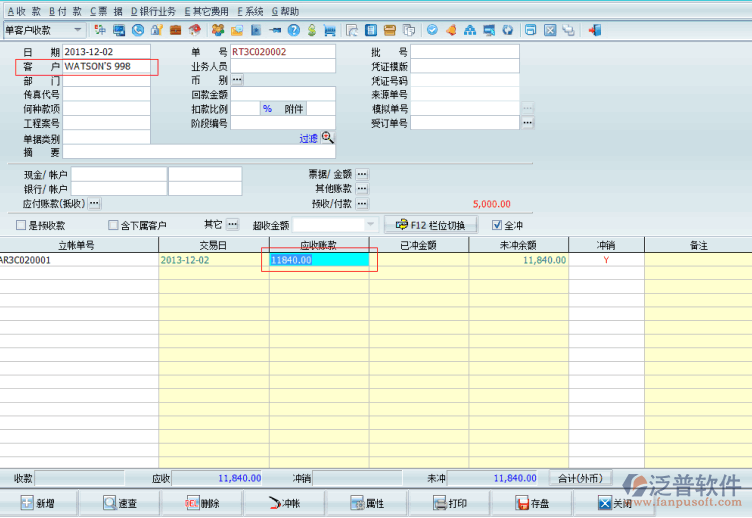
Task: Click the 删除 delete button
Action: tap(202, 503)
